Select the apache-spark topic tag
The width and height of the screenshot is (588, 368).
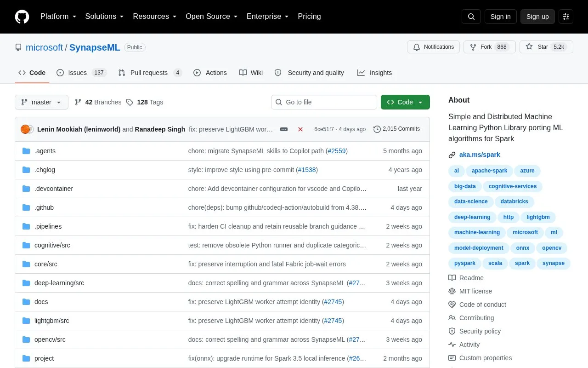click(490, 171)
